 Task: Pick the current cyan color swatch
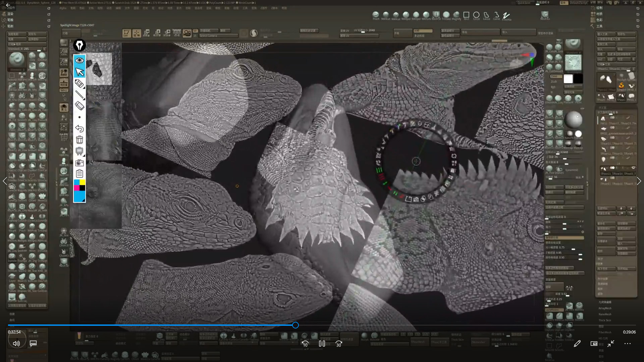pyautogui.click(x=79, y=196)
